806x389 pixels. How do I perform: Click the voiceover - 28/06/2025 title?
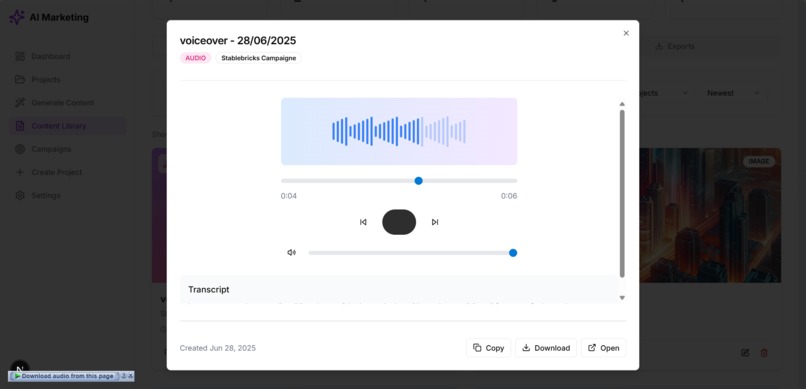point(237,41)
